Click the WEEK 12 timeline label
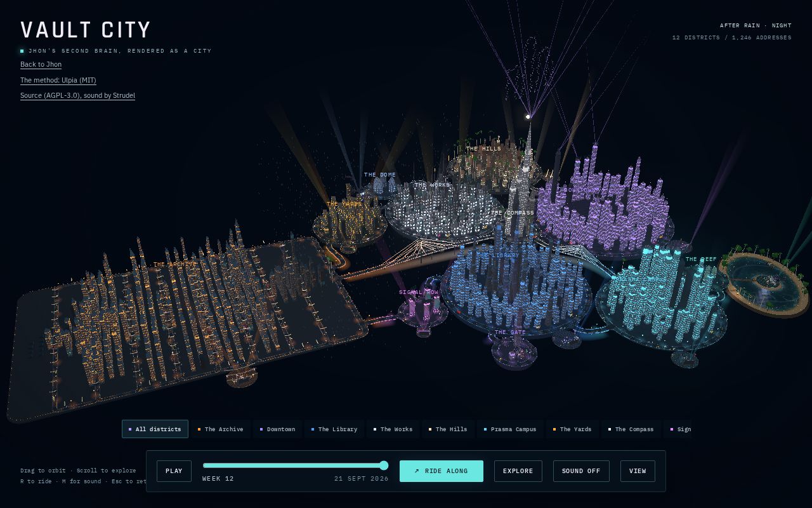Image resolution: width=812 pixels, height=508 pixels. pos(218,479)
